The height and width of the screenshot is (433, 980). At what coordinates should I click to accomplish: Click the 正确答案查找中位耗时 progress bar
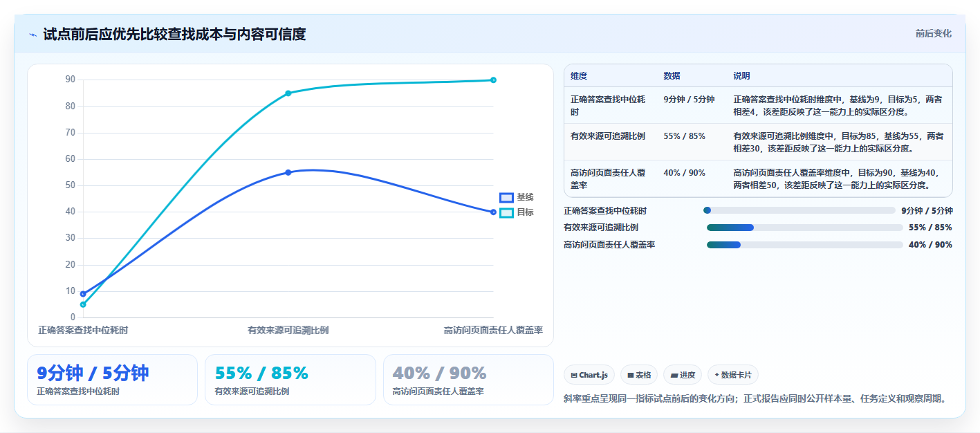[x=801, y=210]
